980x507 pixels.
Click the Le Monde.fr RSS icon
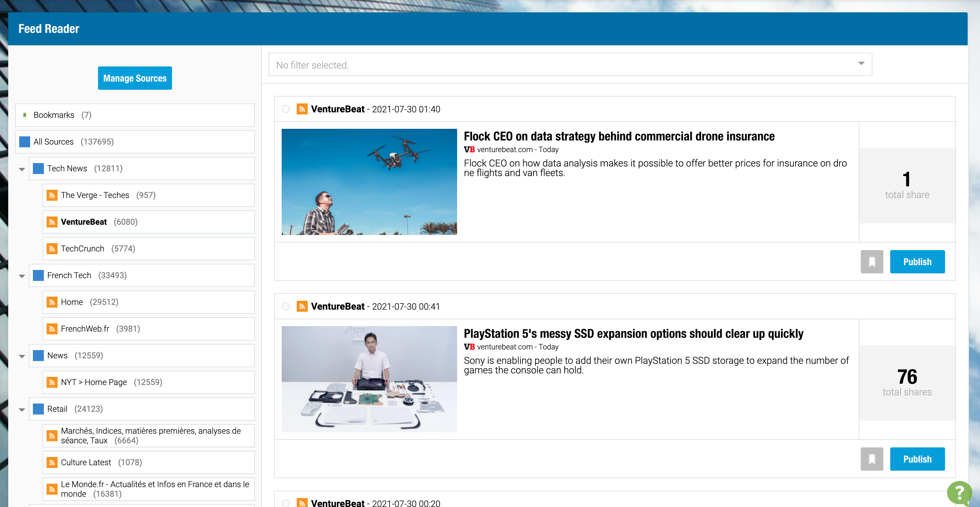point(52,489)
